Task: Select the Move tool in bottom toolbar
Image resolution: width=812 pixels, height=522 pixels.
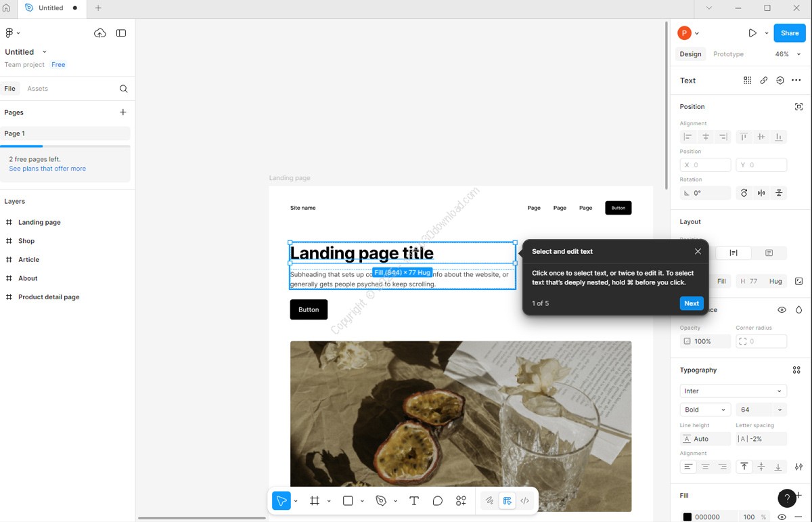Action: [281, 501]
